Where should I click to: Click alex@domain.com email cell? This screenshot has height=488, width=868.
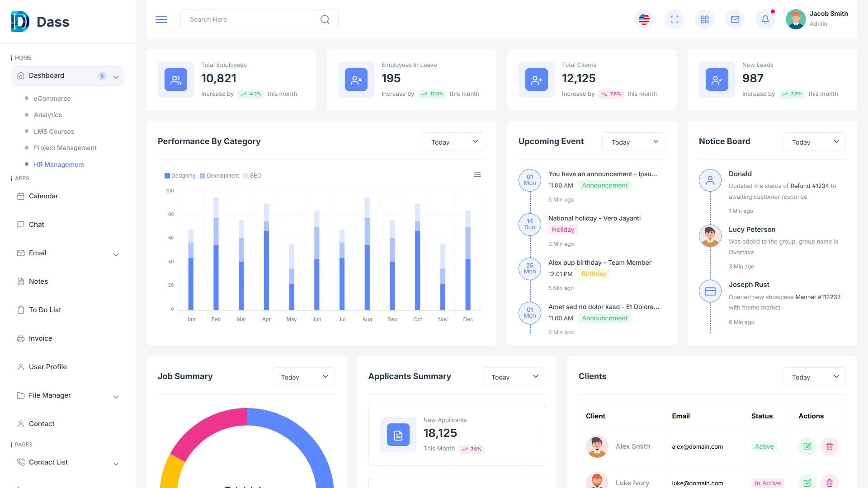[x=697, y=446]
